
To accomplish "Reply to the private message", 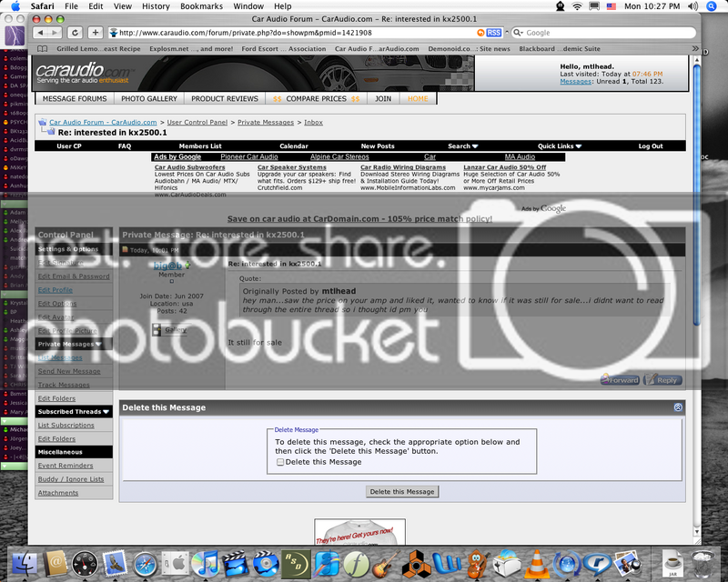I will (662, 379).
